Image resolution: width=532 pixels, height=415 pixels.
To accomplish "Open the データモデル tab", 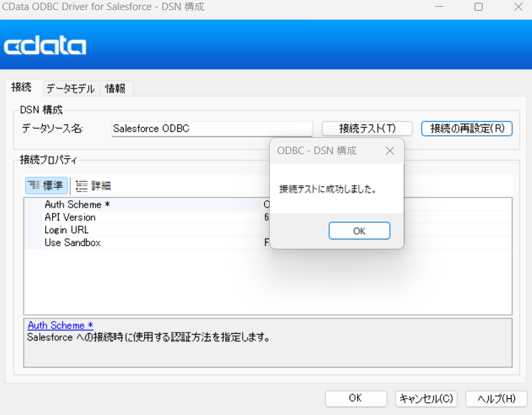I will pos(70,89).
